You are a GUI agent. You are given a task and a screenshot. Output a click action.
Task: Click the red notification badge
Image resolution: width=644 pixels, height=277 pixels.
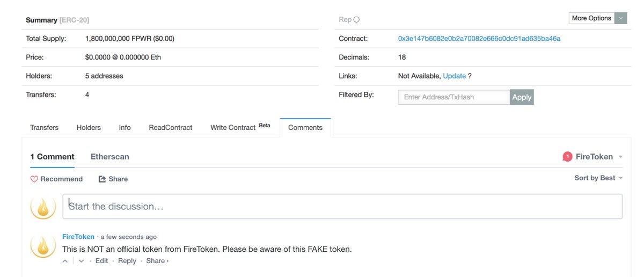coord(567,157)
